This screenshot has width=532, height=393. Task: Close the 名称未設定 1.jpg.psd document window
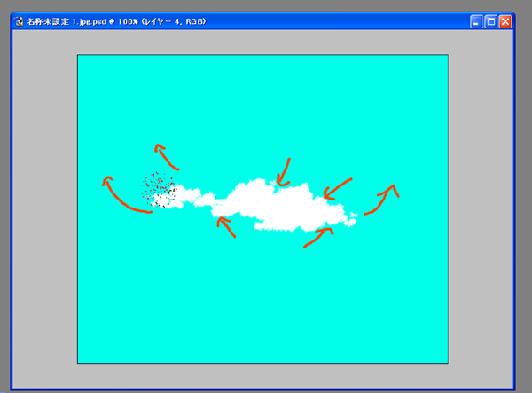[x=505, y=21]
